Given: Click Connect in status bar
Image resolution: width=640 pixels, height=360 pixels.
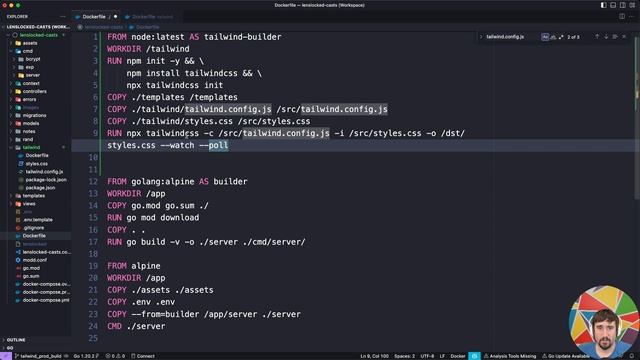Looking at the screenshot, I should [x=142, y=356].
